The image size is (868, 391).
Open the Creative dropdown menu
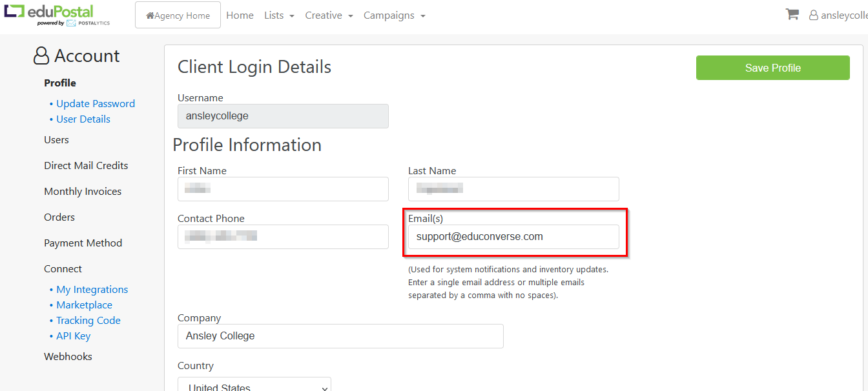coord(329,15)
